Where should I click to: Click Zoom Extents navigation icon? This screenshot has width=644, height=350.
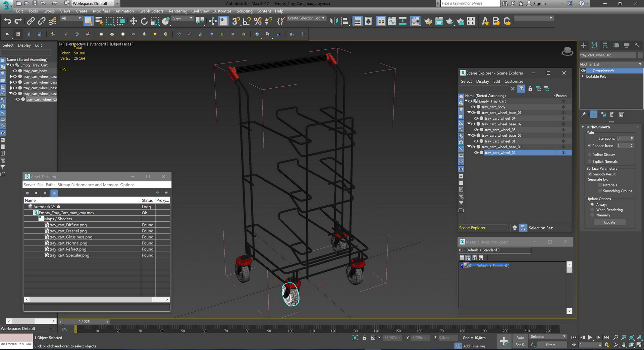(631, 337)
